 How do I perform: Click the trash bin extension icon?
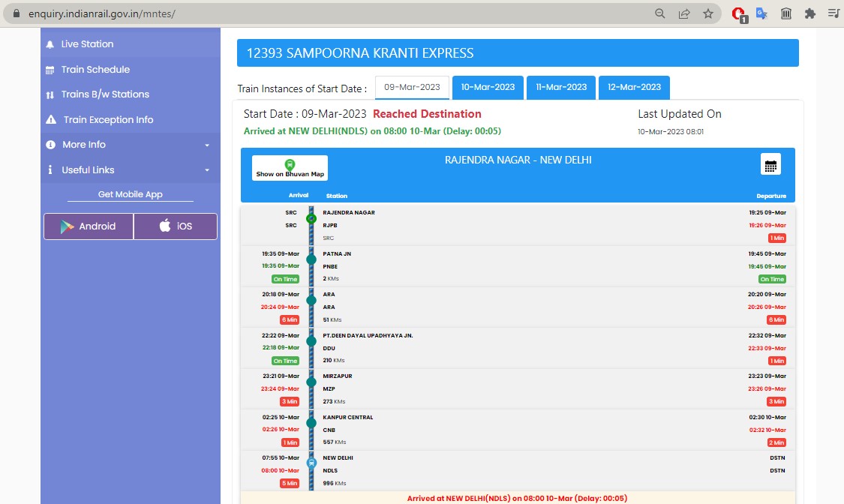pyautogui.click(x=786, y=13)
